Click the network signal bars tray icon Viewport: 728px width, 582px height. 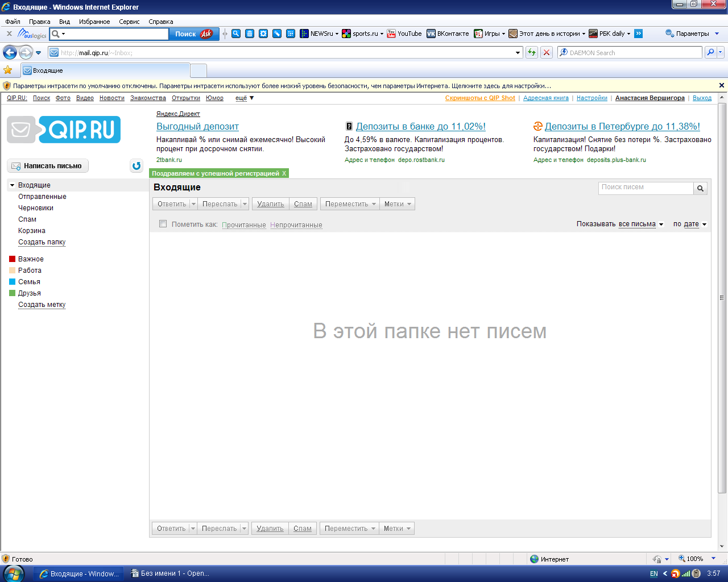tap(686, 573)
